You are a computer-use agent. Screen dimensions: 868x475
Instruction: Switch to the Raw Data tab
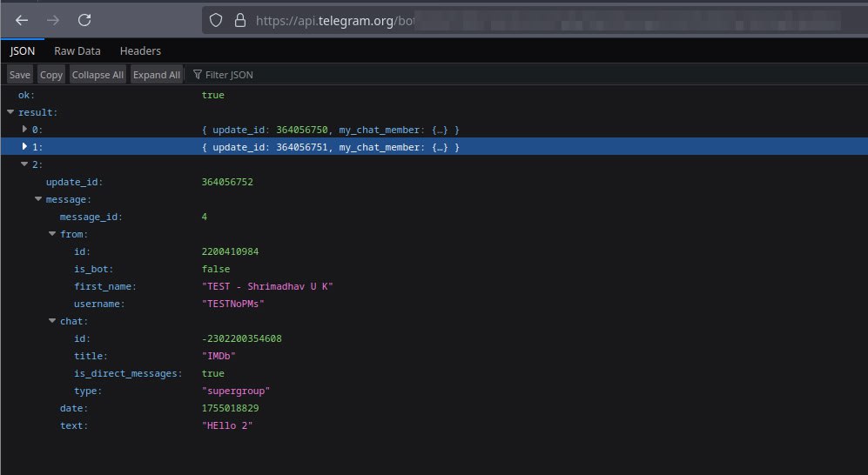tap(77, 51)
